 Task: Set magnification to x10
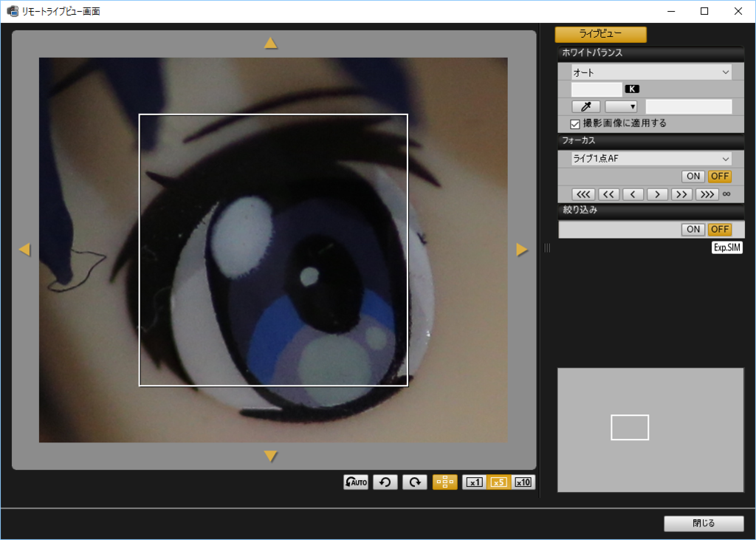pos(523,482)
